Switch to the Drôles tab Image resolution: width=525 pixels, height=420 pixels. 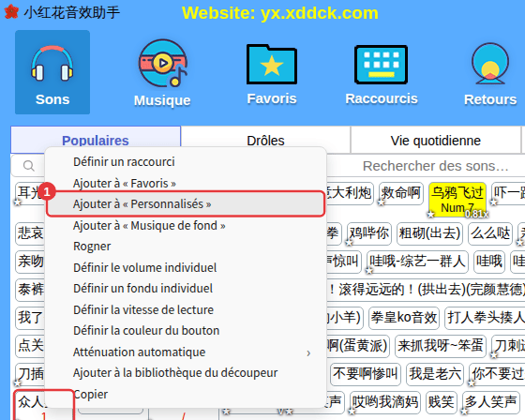point(265,141)
